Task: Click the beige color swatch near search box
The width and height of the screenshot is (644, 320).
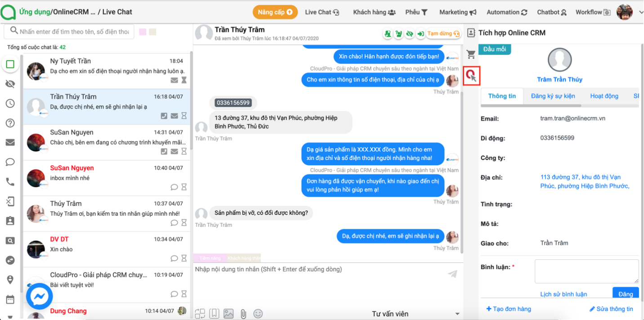Action: point(152,32)
